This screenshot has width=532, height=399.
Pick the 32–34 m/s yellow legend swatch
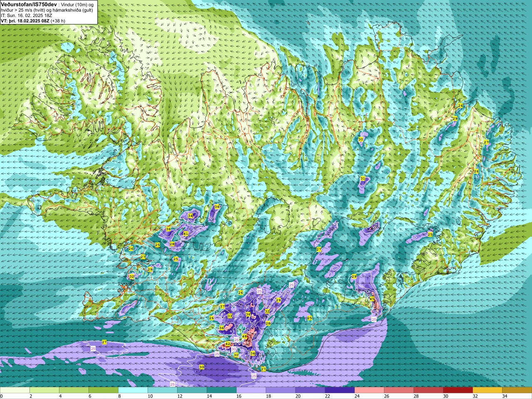click(x=487, y=390)
